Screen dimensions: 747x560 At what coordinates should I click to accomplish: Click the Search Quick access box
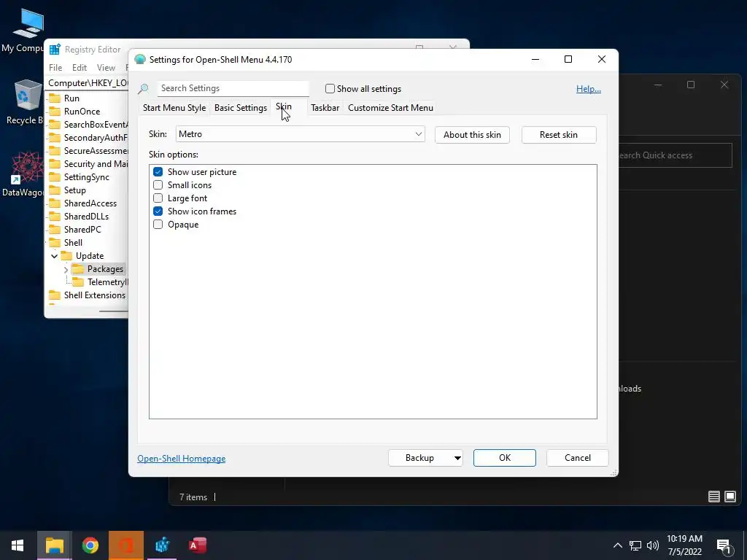pyautogui.click(x=675, y=155)
